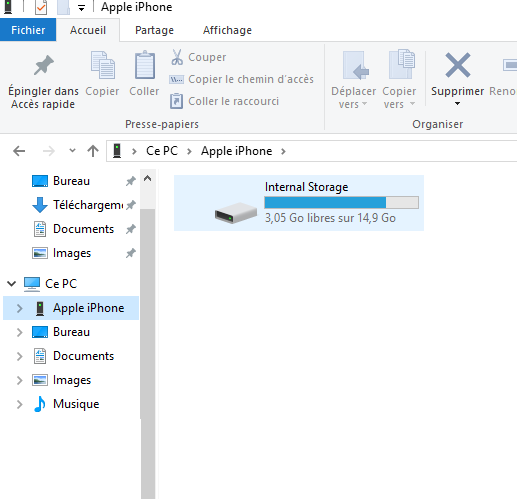Click '3,05 Go libres sur 14,9 Go' text
The image size is (517, 499).
pyautogui.click(x=330, y=218)
